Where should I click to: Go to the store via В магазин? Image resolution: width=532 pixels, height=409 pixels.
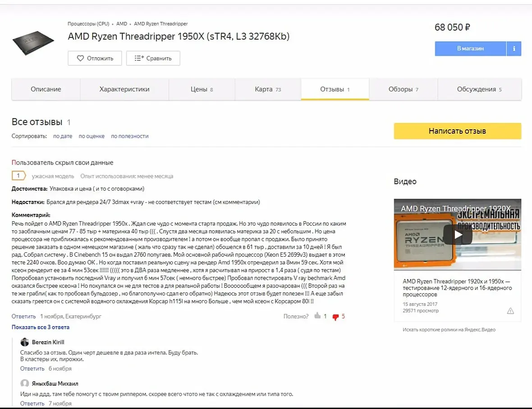(470, 49)
